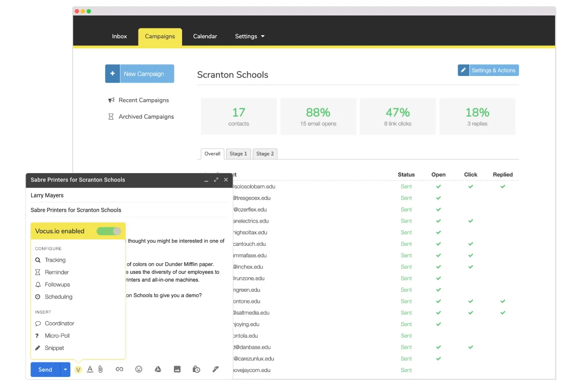Configure Tracking in the Vocus.io menu
The width and height of the screenshot is (588, 388).
click(x=55, y=260)
